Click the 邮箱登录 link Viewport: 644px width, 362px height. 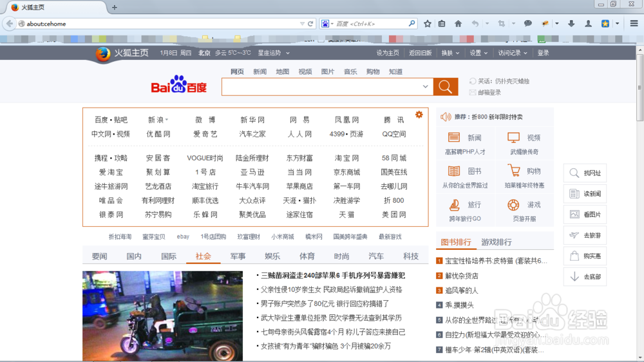[x=489, y=93]
